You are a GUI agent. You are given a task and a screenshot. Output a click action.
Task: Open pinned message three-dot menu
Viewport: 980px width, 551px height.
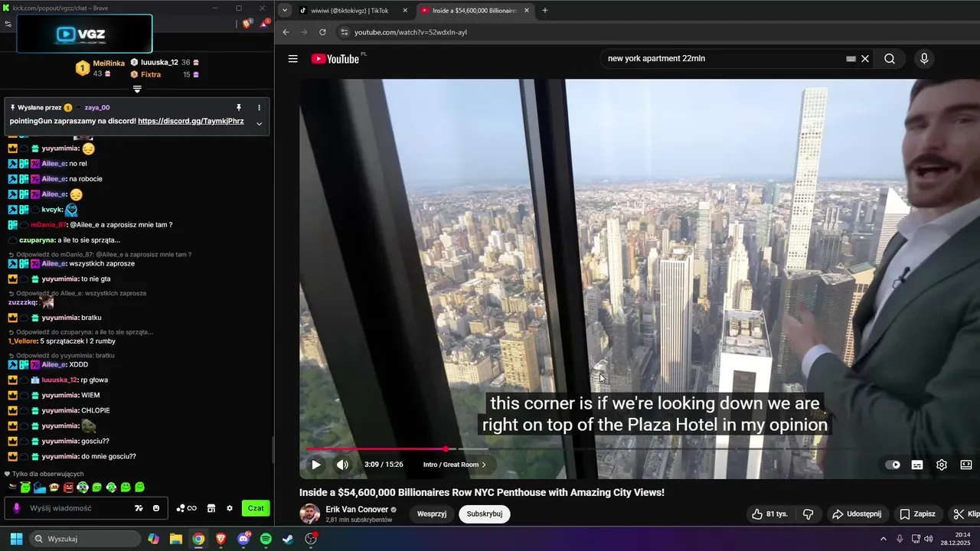(x=259, y=108)
